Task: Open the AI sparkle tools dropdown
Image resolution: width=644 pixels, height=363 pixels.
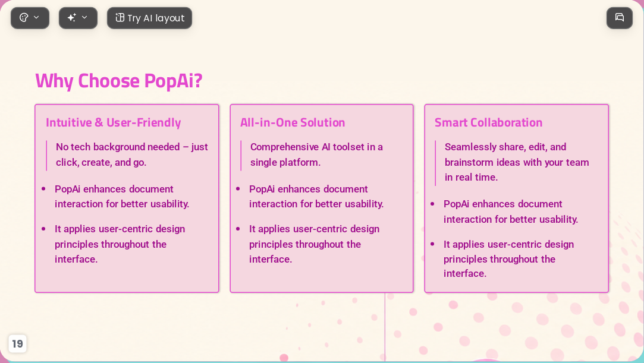Action: coord(78,18)
